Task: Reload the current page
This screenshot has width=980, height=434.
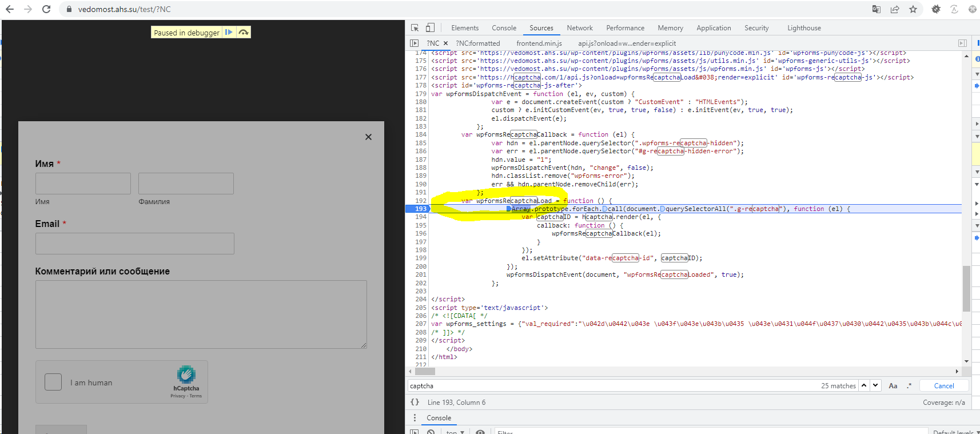Action: 46,9
